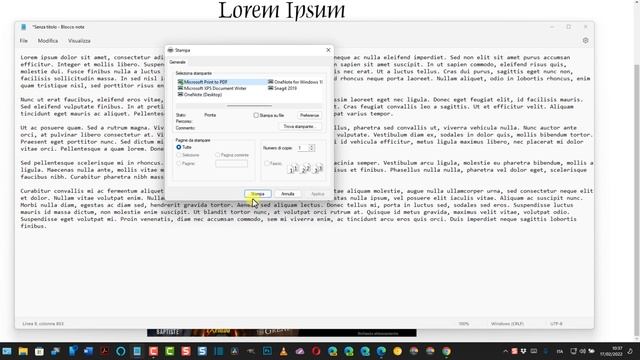Open notification center bell icon
The image size is (640, 360).
(x=631, y=351)
